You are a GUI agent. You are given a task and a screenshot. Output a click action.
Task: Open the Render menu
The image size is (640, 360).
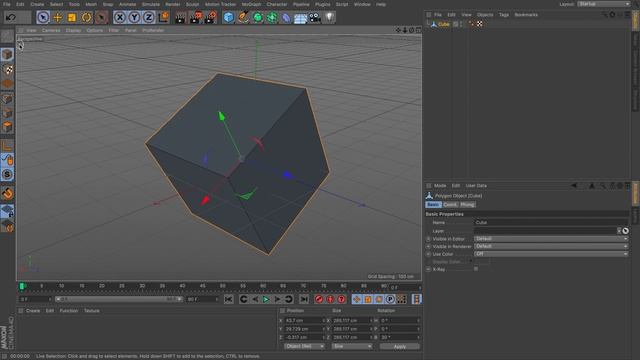tap(173, 4)
